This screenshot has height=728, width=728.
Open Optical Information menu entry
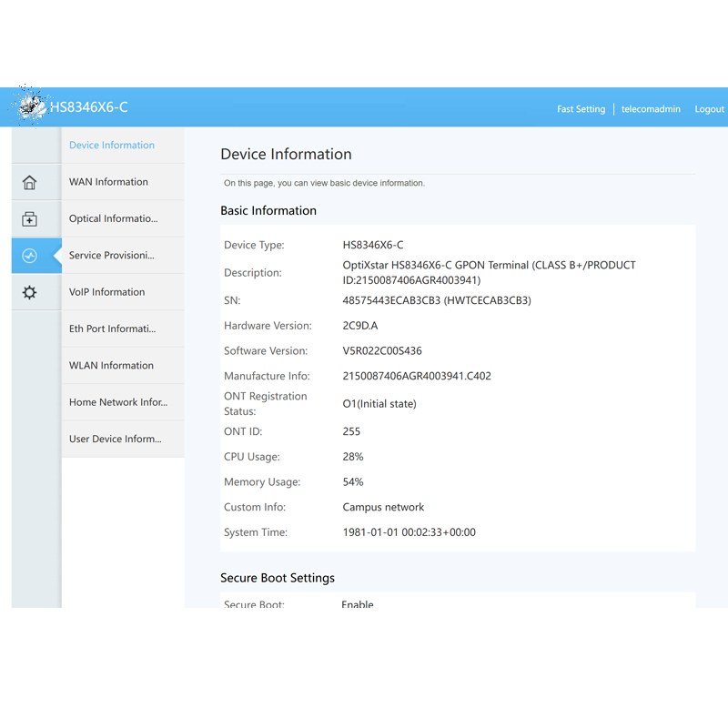point(113,218)
